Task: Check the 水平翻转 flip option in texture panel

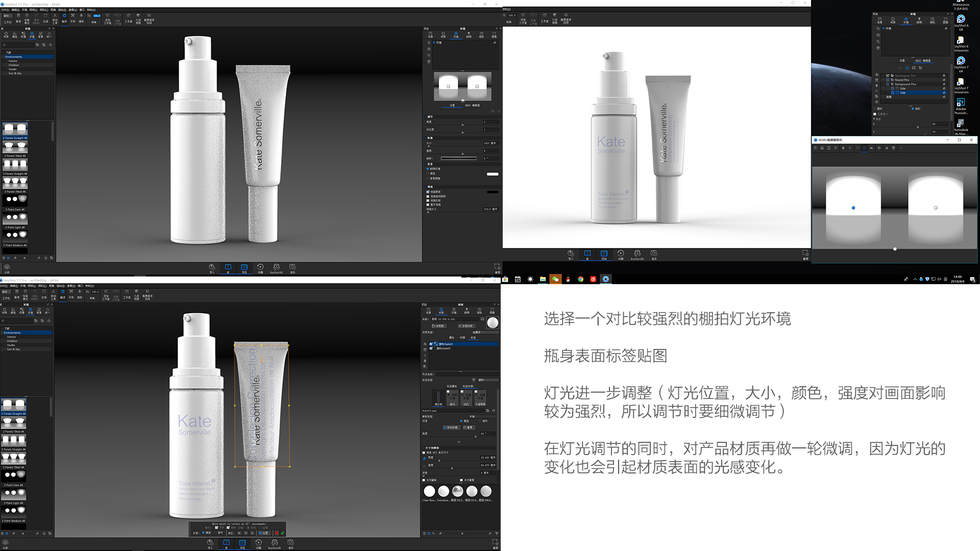Action: 424,481
